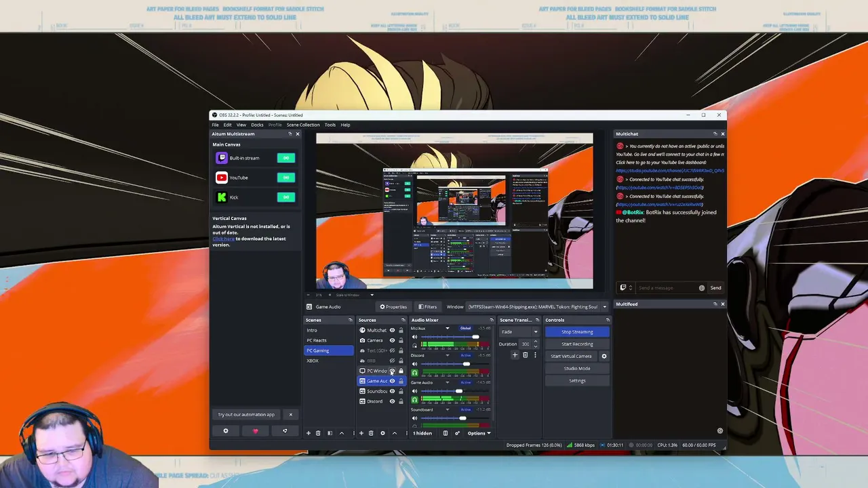This screenshot has width=868, height=488.
Task: Open Filters for Game Audio source
Action: (x=427, y=307)
